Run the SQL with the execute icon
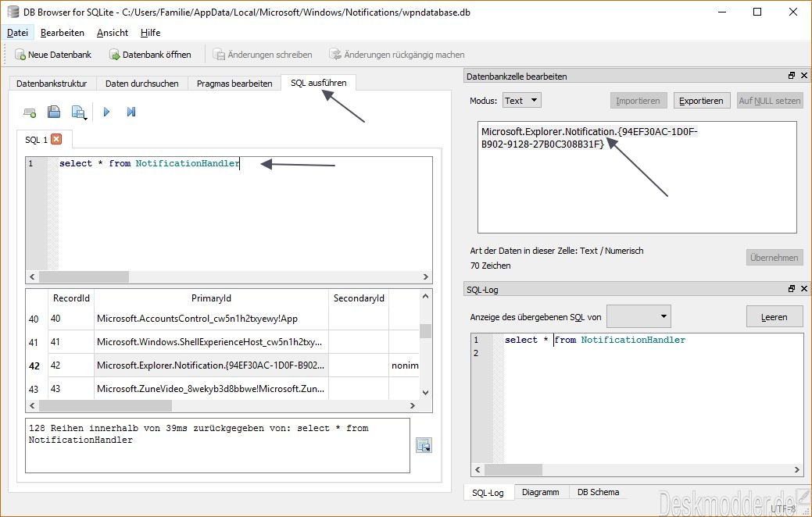The height and width of the screenshot is (517, 812). point(107,112)
